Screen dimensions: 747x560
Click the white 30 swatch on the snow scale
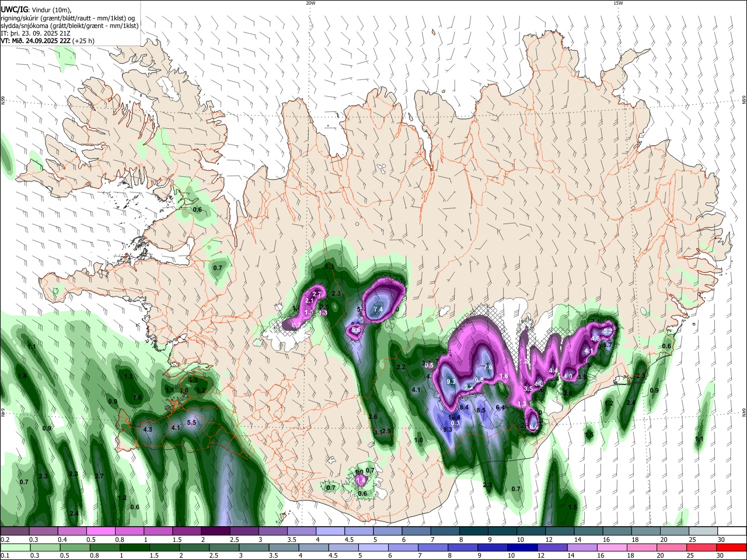click(731, 531)
